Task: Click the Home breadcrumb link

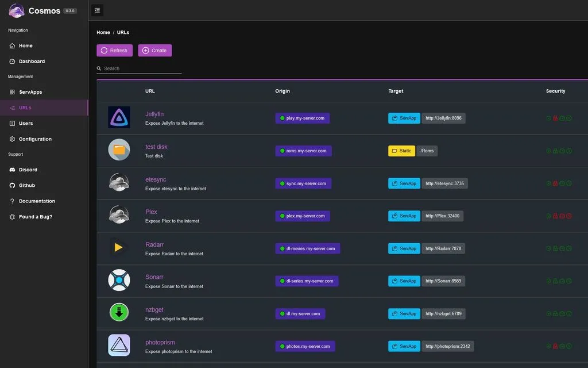Action: pyautogui.click(x=103, y=33)
